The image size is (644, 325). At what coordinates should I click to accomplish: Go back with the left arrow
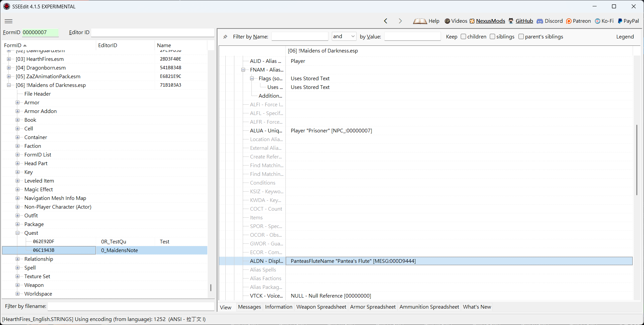(x=386, y=21)
